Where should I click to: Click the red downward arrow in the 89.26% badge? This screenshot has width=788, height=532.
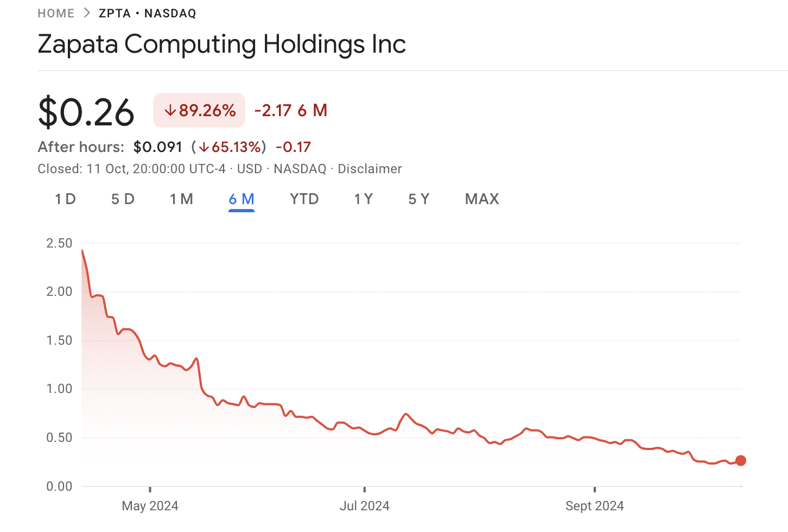point(171,110)
